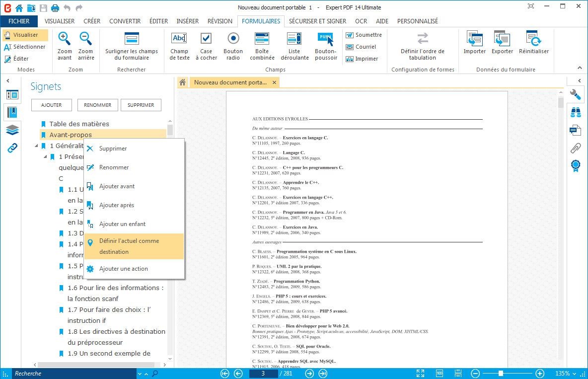Select the Case à cocher tool
Viewport: 588px width, 379px height.
pyautogui.click(x=206, y=46)
